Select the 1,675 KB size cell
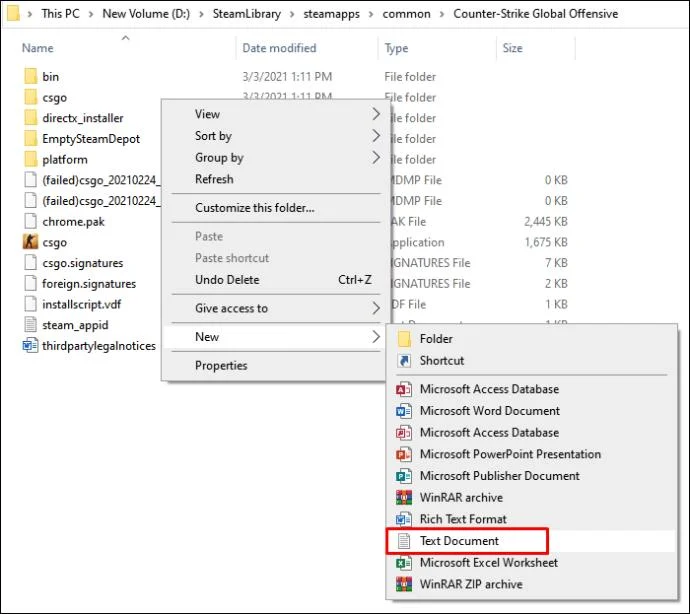The image size is (690, 614). coord(546,242)
